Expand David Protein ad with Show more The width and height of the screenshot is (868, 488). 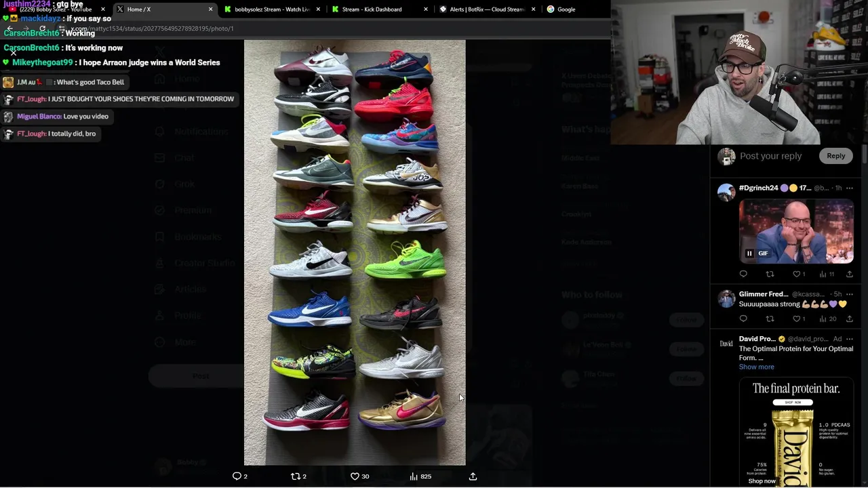click(756, 367)
